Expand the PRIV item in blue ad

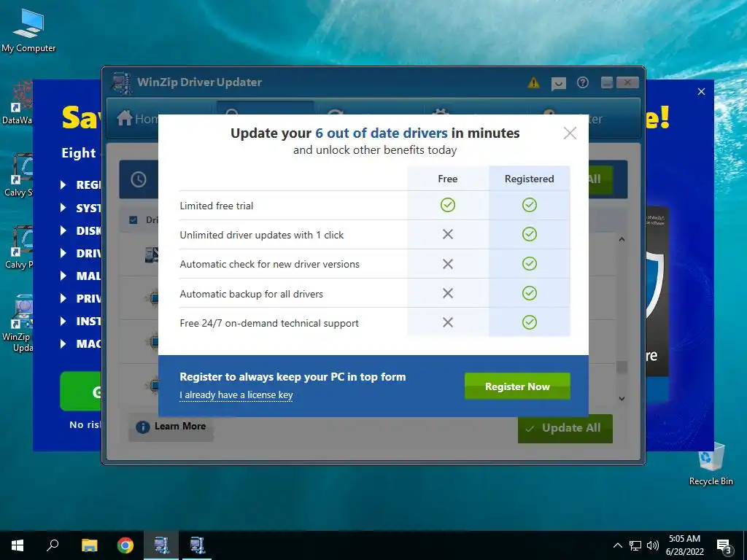click(x=63, y=298)
